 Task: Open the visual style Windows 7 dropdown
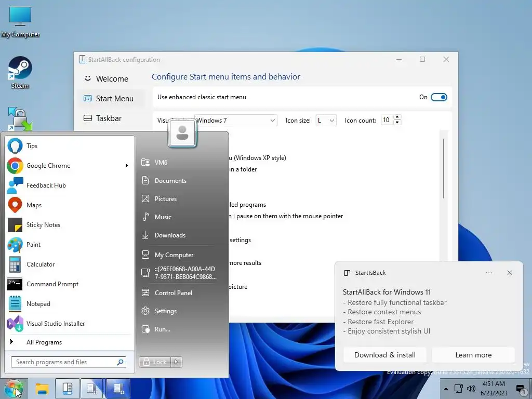236,121
